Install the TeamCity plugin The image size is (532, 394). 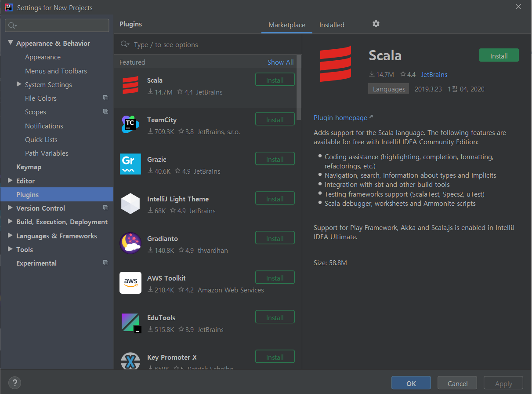(275, 120)
